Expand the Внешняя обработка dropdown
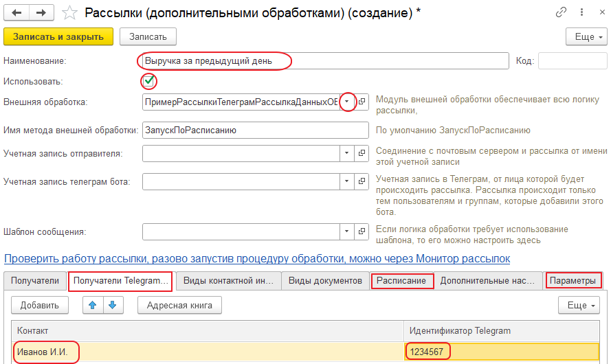The image size is (611, 364). [x=348, y=102]
